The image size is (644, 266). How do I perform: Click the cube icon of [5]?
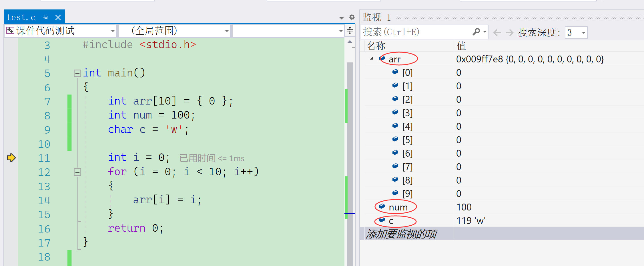(395, 139)
